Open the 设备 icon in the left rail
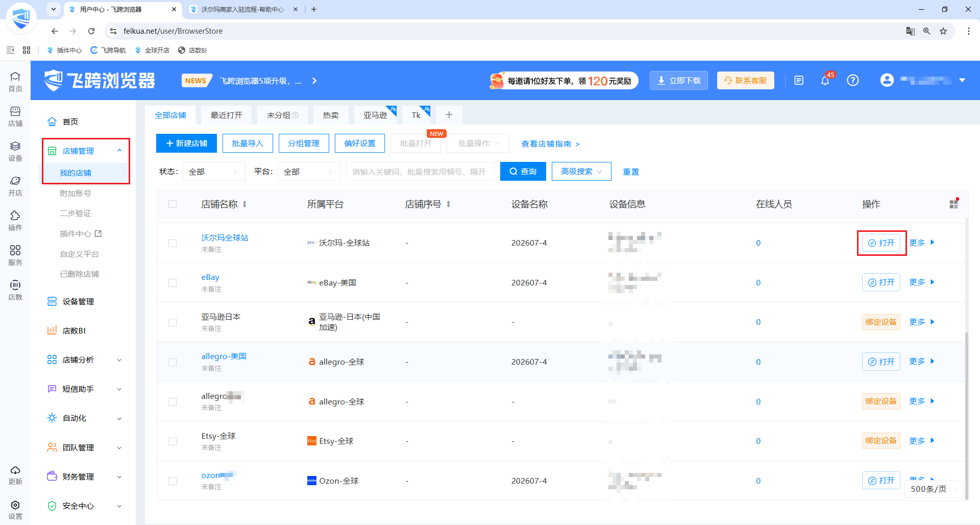The height and width of the screenshot is (525, 980). coord(15,151)
